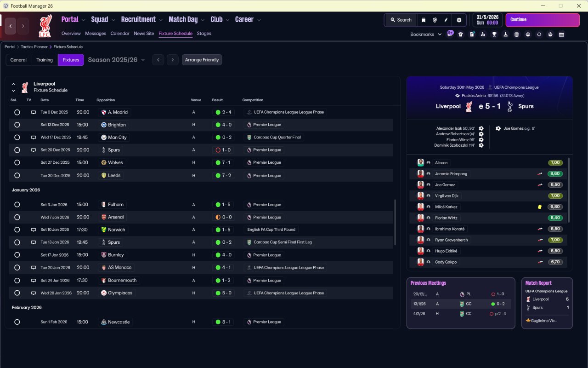Viewport: 588px width, 368px height.
Task: Click the Continue button
Action: (x=543, y=20)
